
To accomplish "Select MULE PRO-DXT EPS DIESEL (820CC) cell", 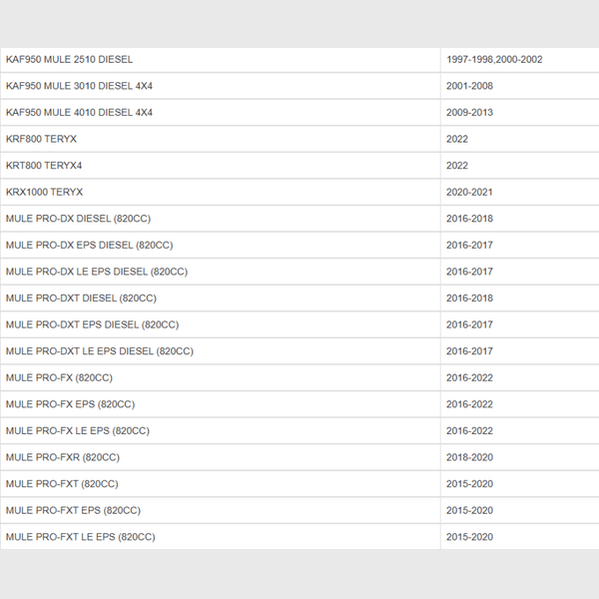I will (220, 325).
